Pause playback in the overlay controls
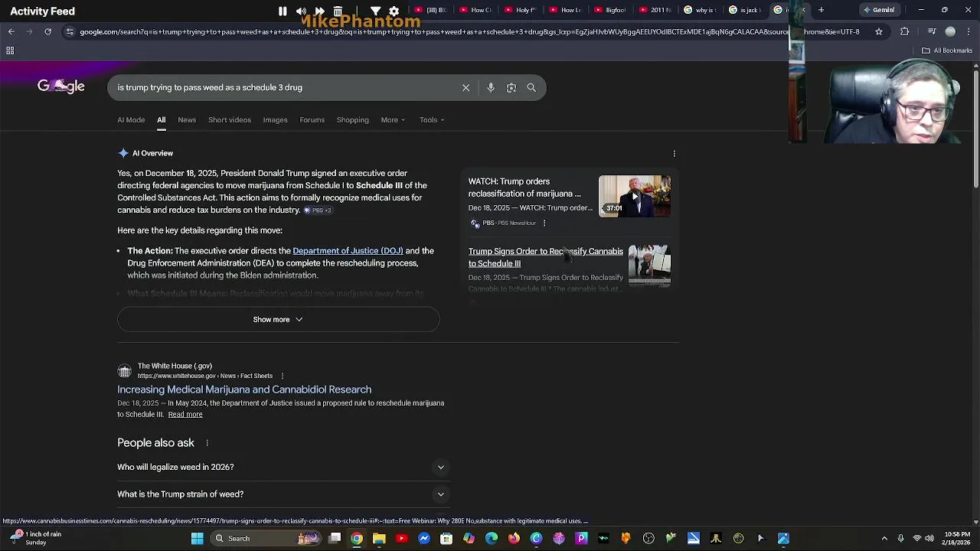 coord(283,11)
